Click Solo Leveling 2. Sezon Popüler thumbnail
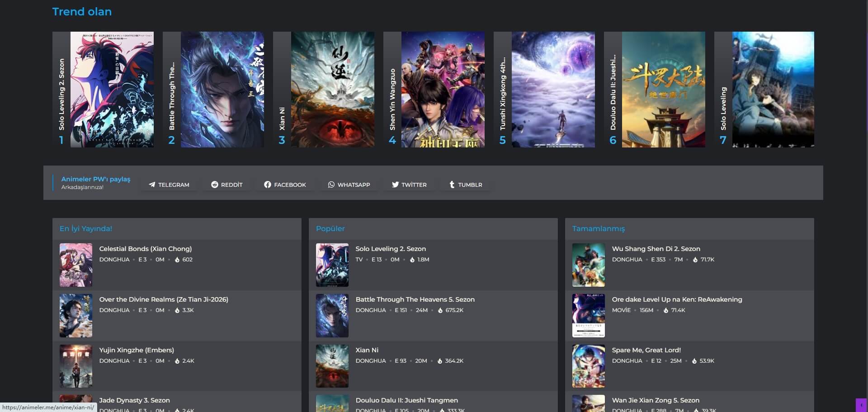This screenshot has height=412, width=868. [x=332, y=265]
